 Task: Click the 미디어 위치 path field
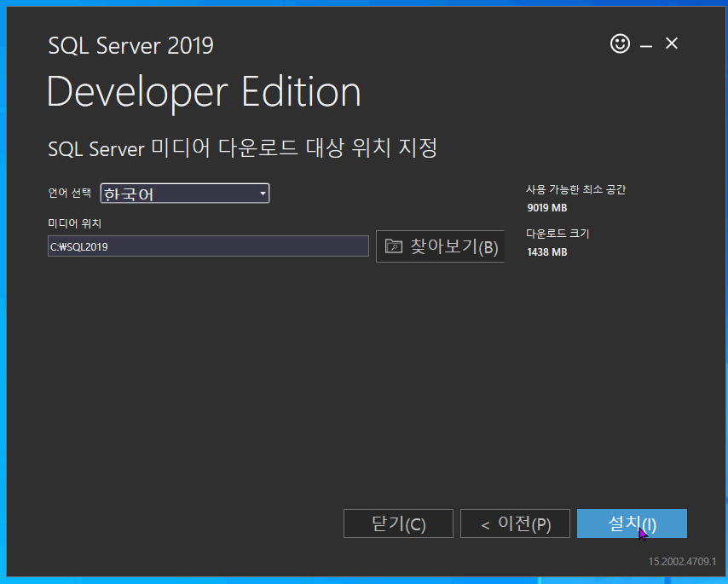pos(208,246)
